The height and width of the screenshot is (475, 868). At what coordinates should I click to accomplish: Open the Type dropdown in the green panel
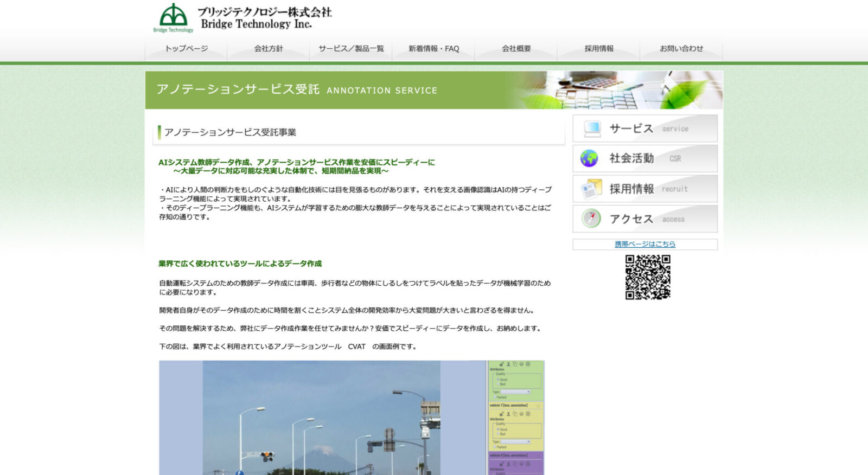(515, 391)
